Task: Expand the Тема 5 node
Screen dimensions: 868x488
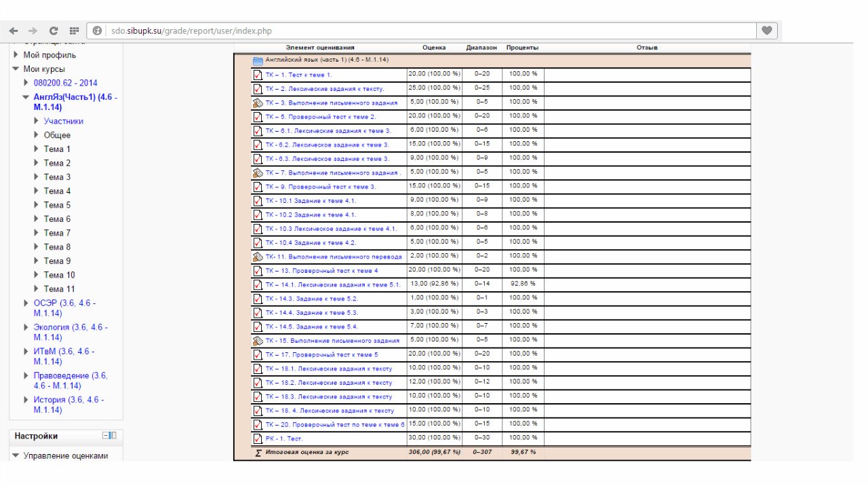Action: pyautogui.click(x=37, y=205)
